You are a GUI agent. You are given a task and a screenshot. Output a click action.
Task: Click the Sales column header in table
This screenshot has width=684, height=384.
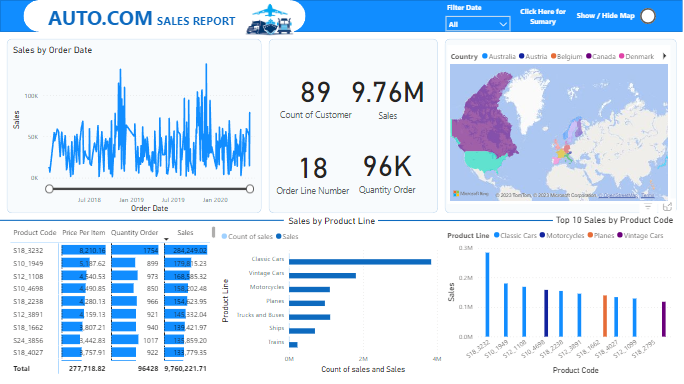[x=185, y=233]
